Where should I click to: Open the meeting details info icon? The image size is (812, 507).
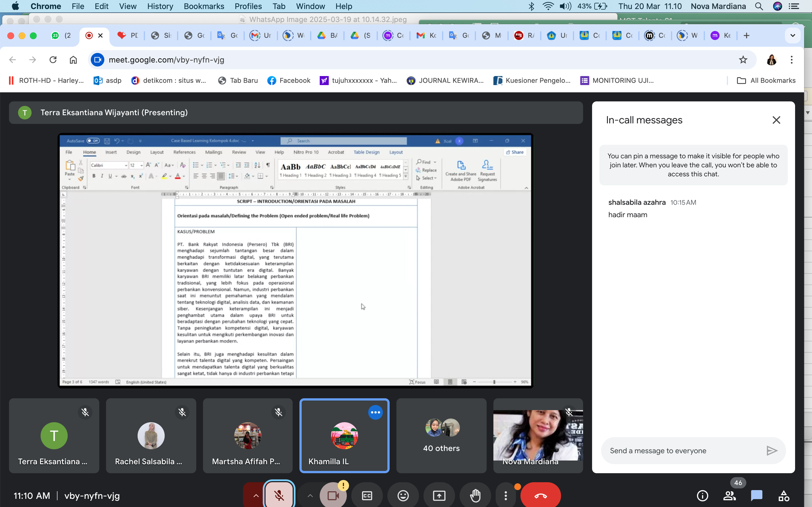pyautogui.click(x=702, y=496)
